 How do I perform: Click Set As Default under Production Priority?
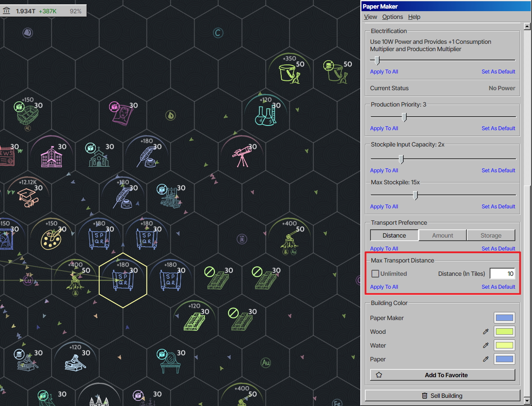pos(498,128)
